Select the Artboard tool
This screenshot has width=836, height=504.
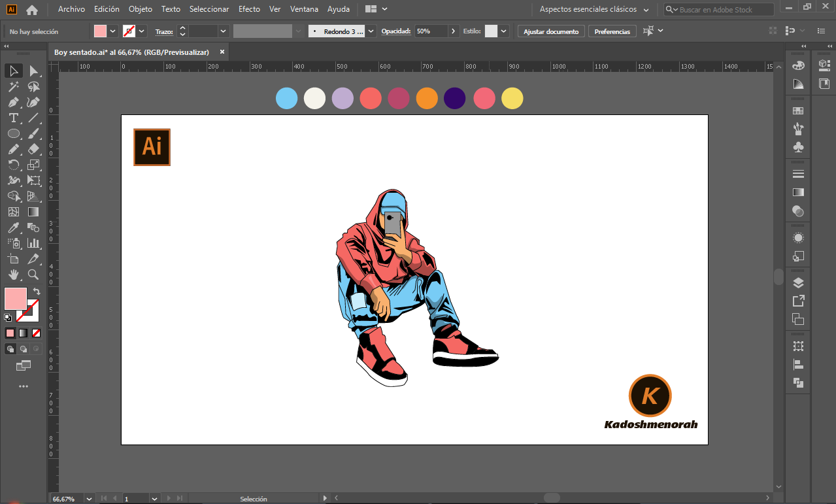pos(14,259)
